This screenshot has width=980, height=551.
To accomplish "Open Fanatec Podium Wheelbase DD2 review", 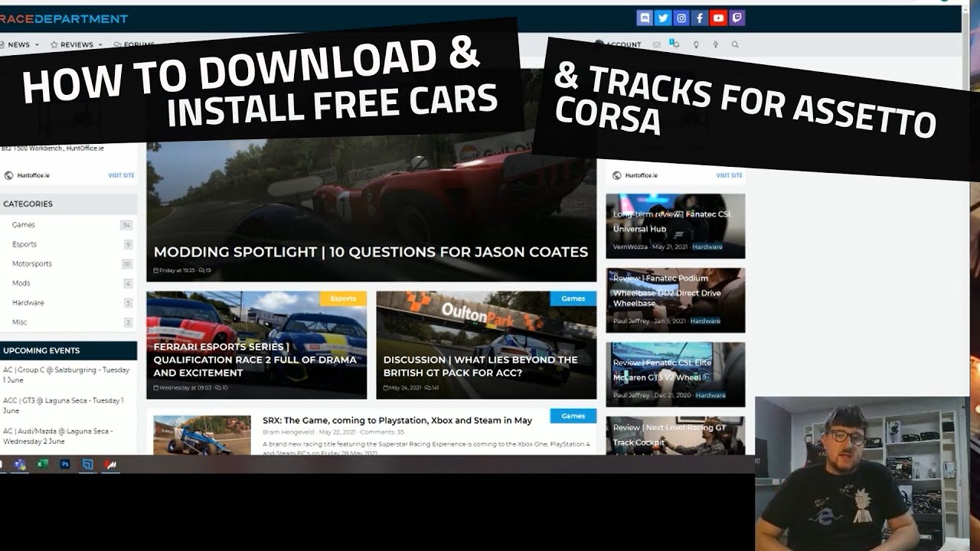I will (675, 300).
